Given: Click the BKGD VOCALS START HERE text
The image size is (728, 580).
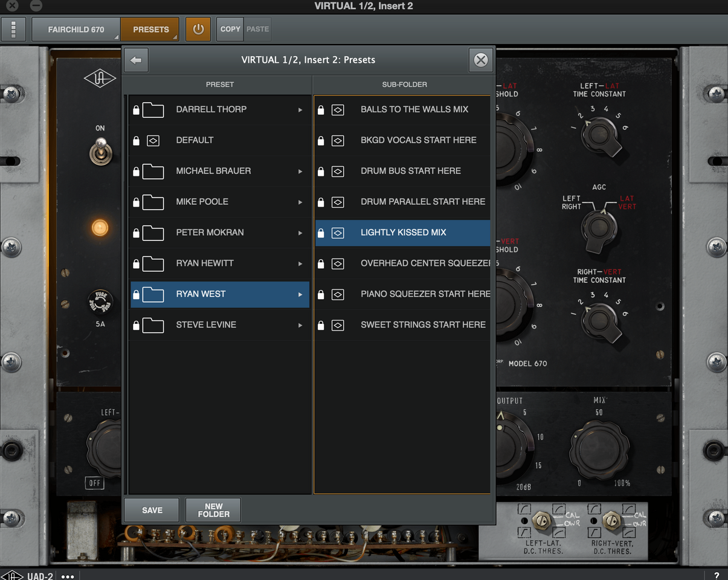Looking at the screenshot, I should (419, 140).
